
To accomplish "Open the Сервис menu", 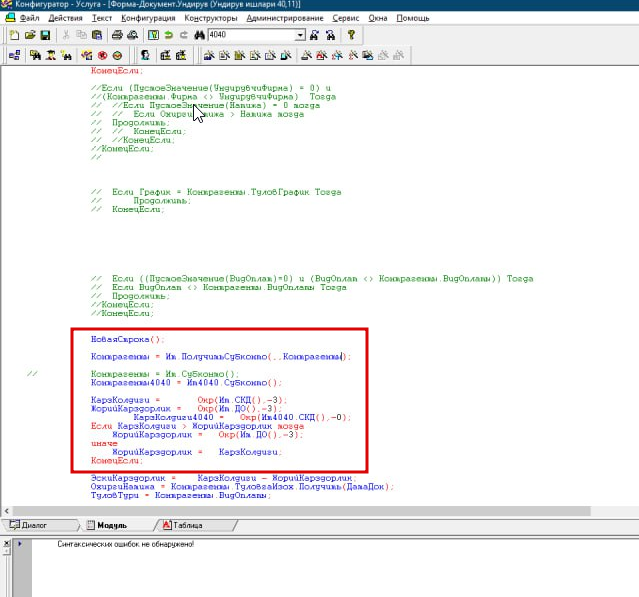I will (x=347, y=19).
